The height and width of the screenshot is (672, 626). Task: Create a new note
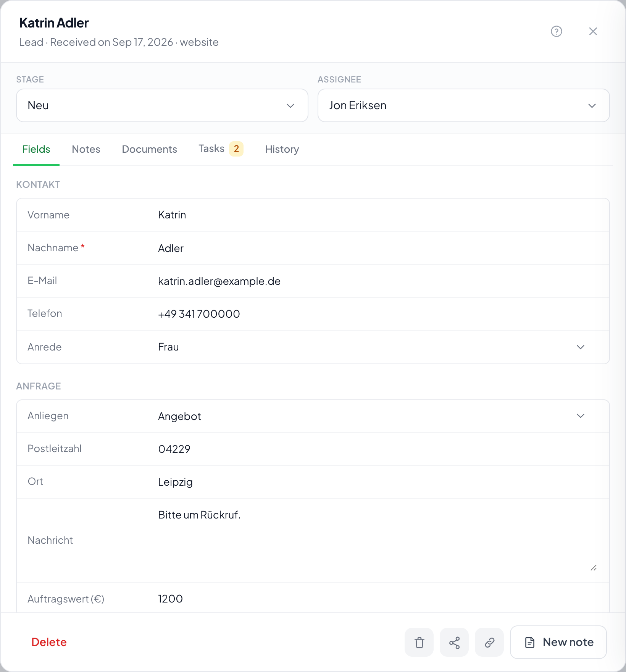[558, 642]
